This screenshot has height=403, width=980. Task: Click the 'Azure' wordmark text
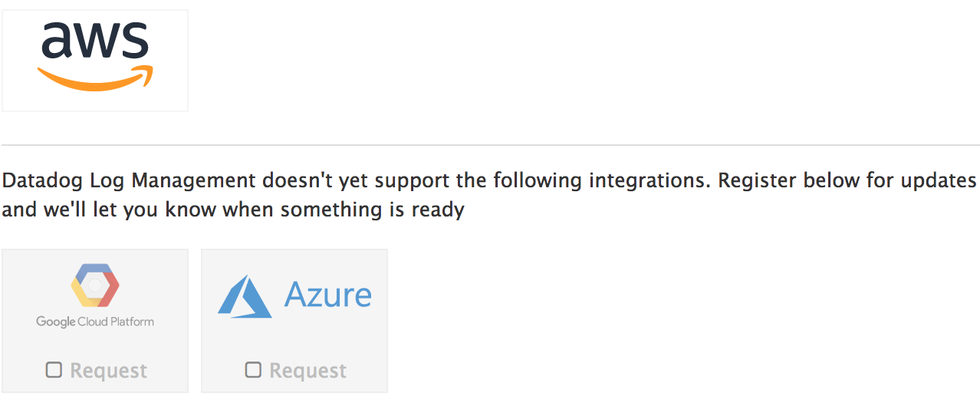point(328,295)
